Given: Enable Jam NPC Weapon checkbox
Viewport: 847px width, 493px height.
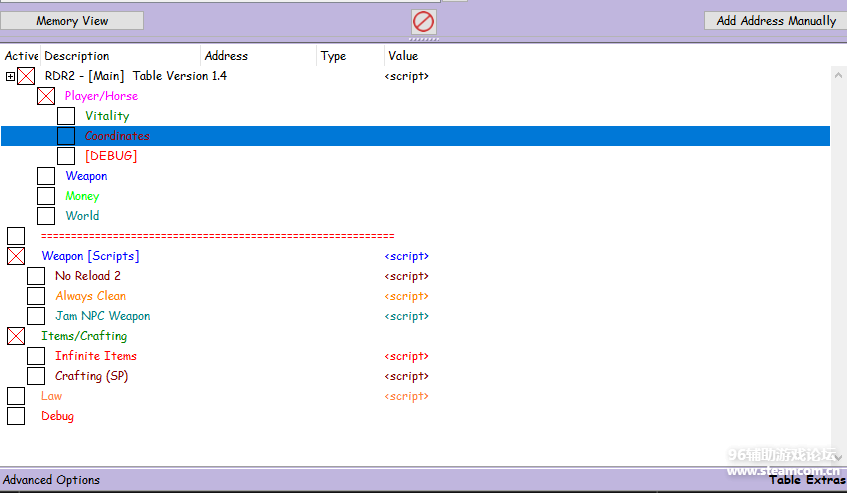Looking at the screenshot, I should pos(36,316).
